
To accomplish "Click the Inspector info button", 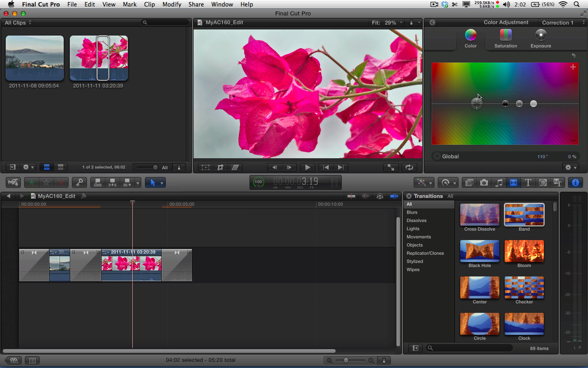I will (x=575, y=183).
